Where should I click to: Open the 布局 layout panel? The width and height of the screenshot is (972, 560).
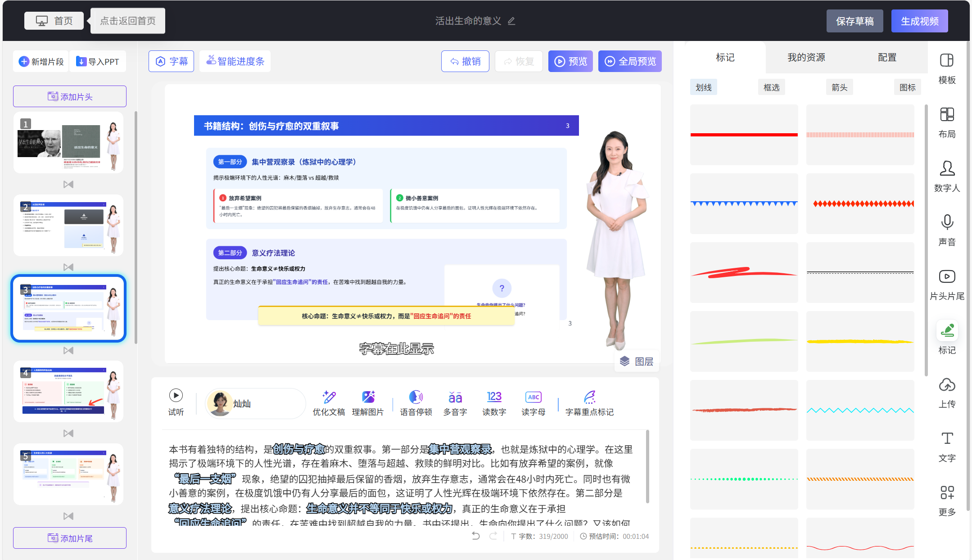946,122
